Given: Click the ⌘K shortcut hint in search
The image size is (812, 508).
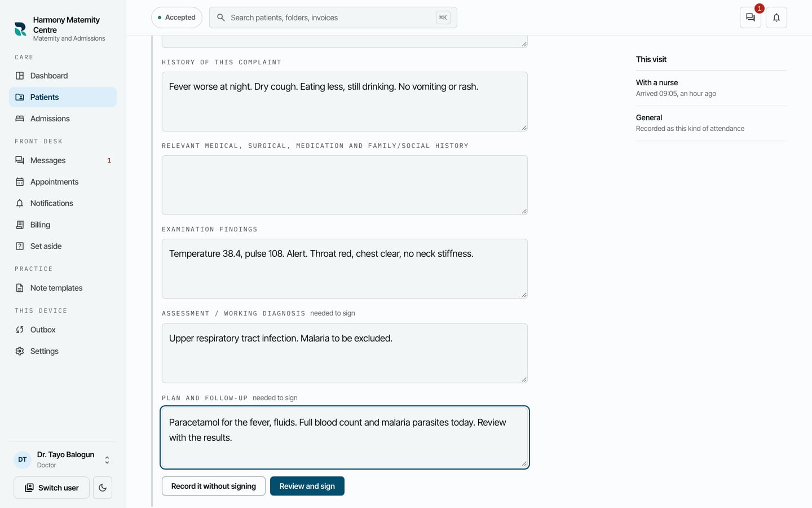Looking at the screenshot, I should click(443, 17).
